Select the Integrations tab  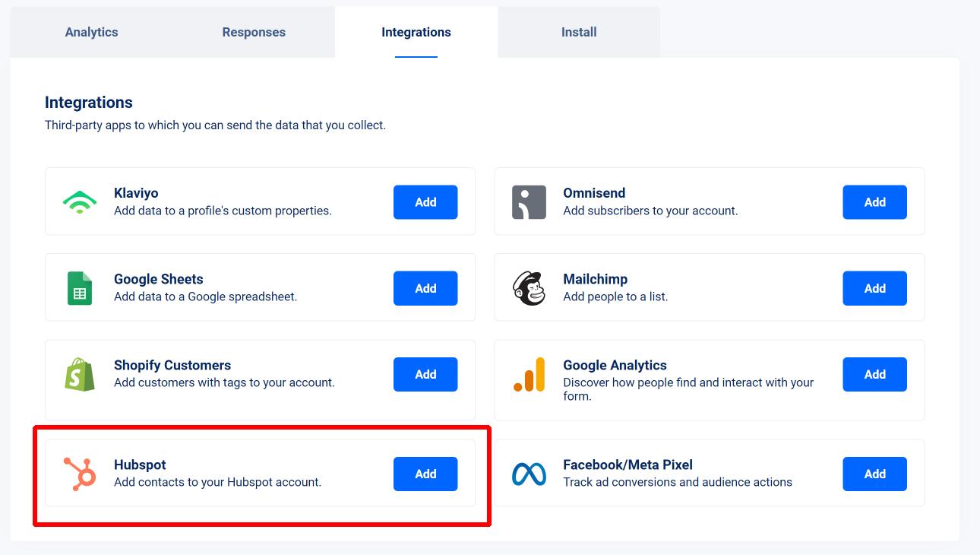[x=416, y=32]
